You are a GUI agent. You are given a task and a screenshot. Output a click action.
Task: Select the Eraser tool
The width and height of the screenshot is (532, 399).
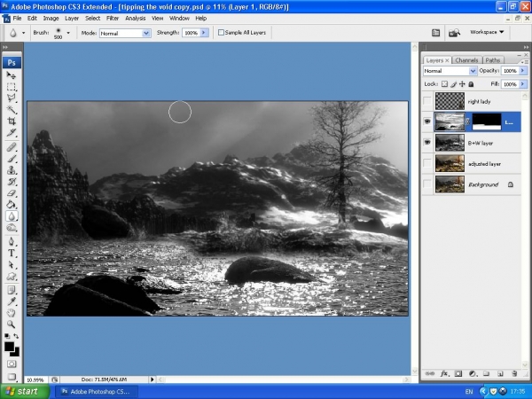[x=12, y=193]
